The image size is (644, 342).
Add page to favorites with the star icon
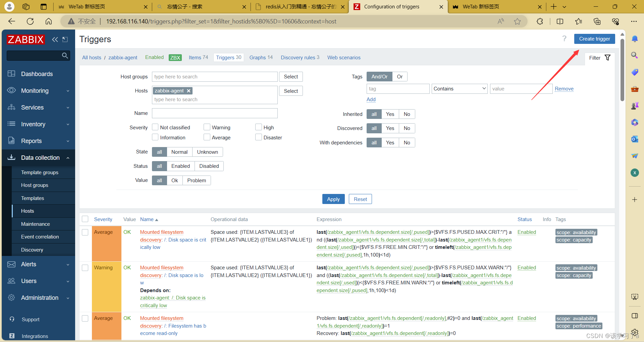tap(518, 21)
